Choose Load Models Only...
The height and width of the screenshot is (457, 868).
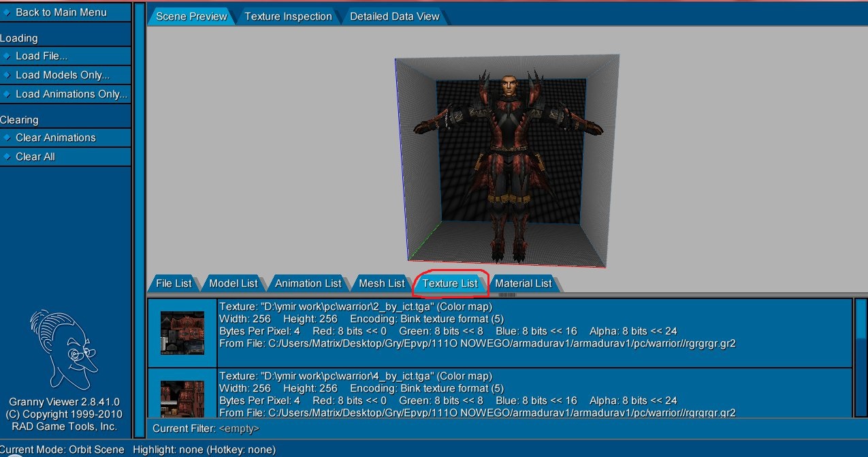(65, 75)
